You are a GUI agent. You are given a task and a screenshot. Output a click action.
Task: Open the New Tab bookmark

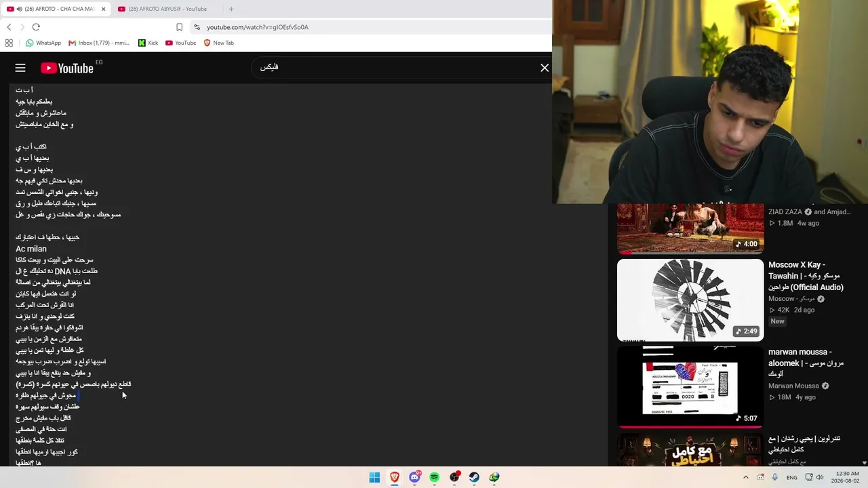pos(218,43)
